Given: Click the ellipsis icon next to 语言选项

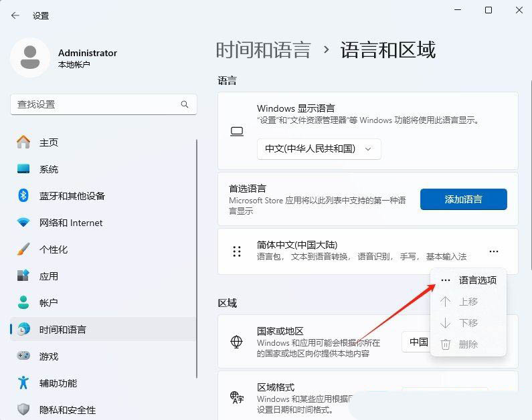Looking at the screenshot, I should tap(446, 280).
